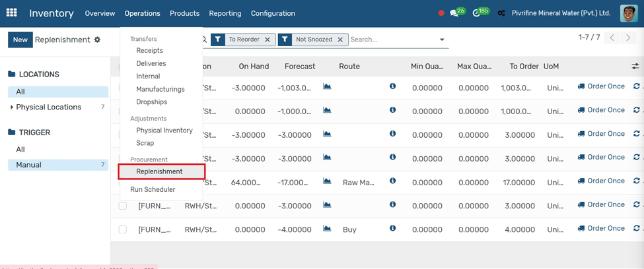Open the apps grid home menu
The height and width of the screenshot is (269, 644).
(x=11, y=13)
